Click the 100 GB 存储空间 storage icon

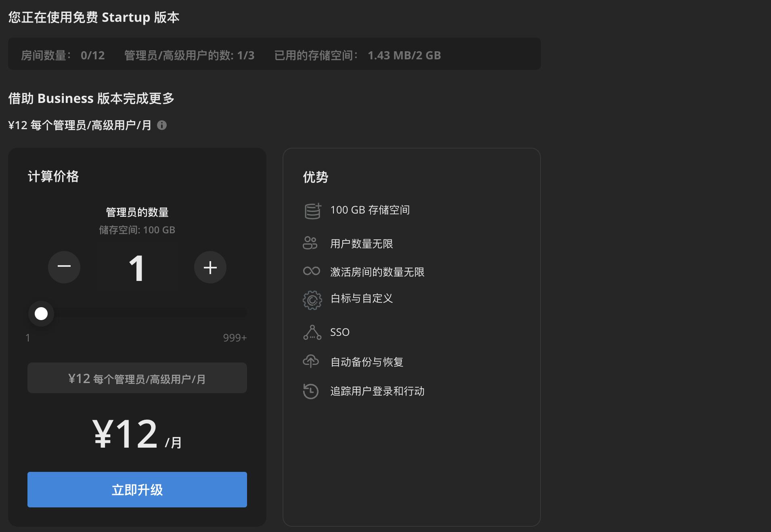point(312,210)
